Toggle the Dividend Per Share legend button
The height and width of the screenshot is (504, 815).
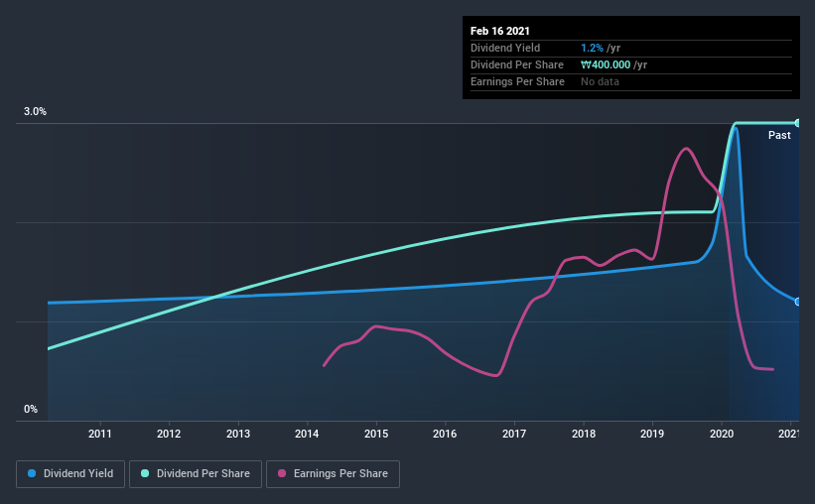196,474
